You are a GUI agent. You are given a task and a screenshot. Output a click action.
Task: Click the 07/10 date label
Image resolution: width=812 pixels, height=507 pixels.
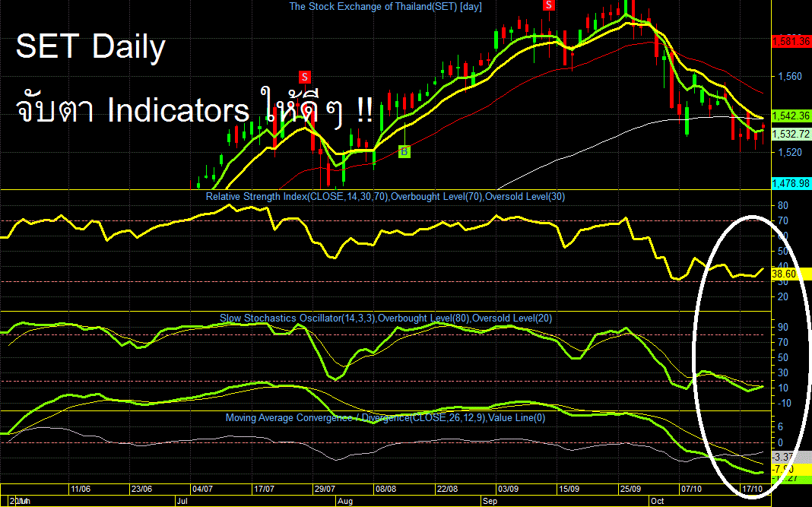click(x=691, y=489)
